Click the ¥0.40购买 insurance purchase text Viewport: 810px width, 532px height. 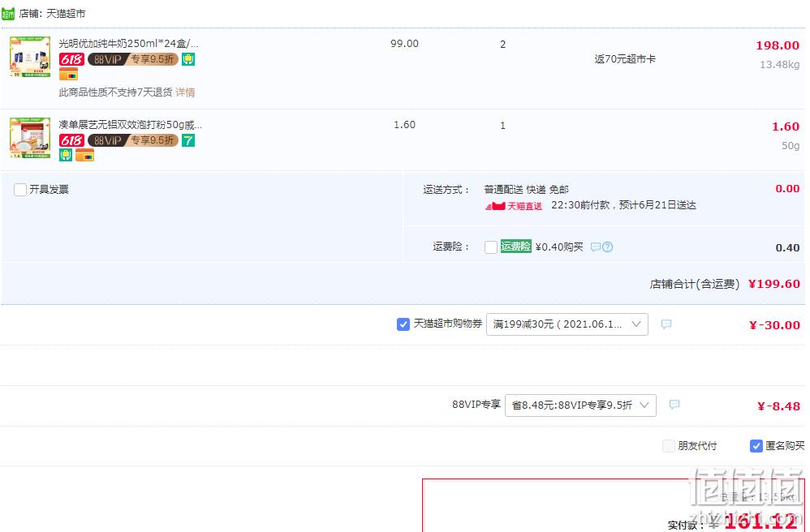pos(559,247)
